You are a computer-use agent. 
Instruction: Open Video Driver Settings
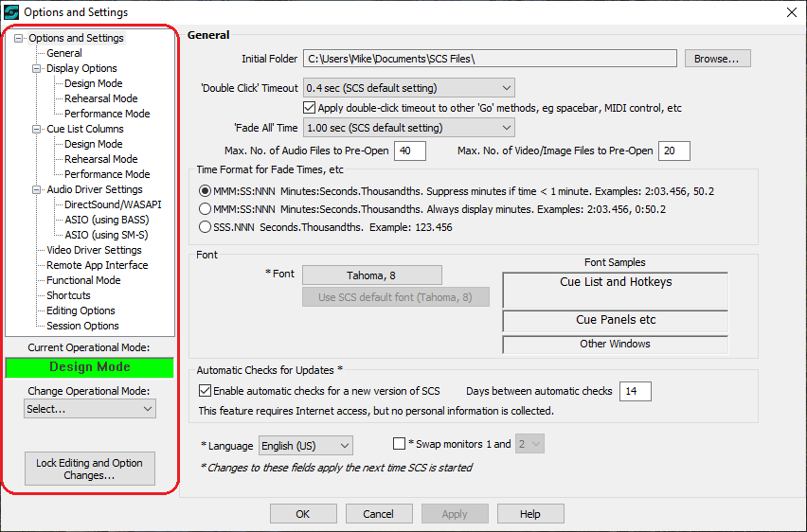click(94, 250)
